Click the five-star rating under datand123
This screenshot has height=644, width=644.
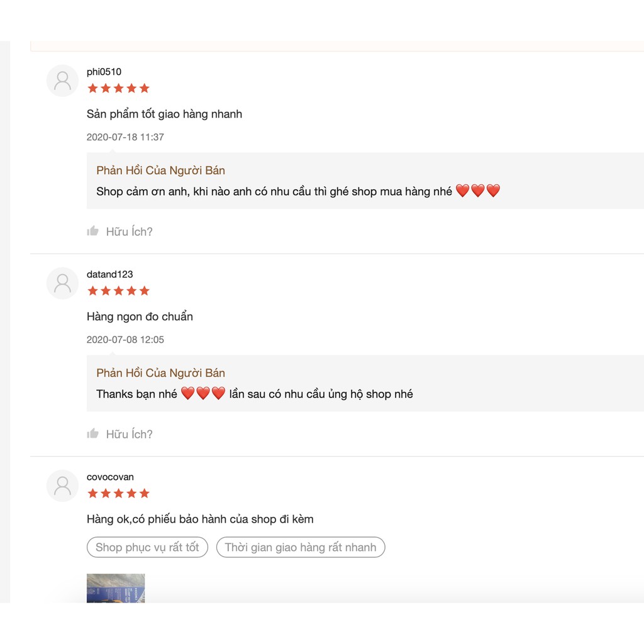point(118,291)
